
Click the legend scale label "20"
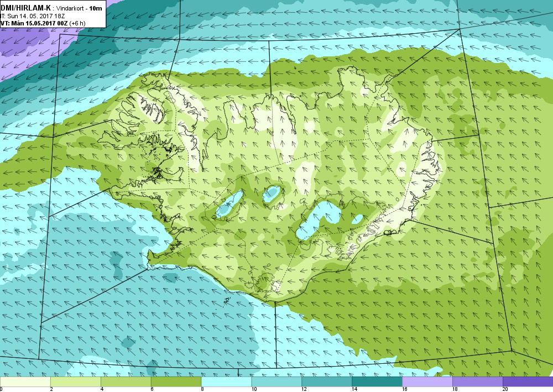(505, 389)
